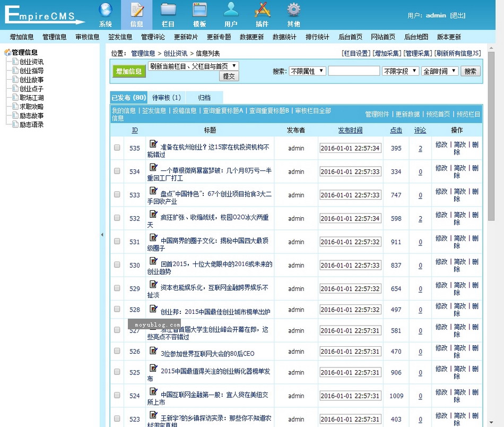Click the 提交 button

click(x=229, y=76)
